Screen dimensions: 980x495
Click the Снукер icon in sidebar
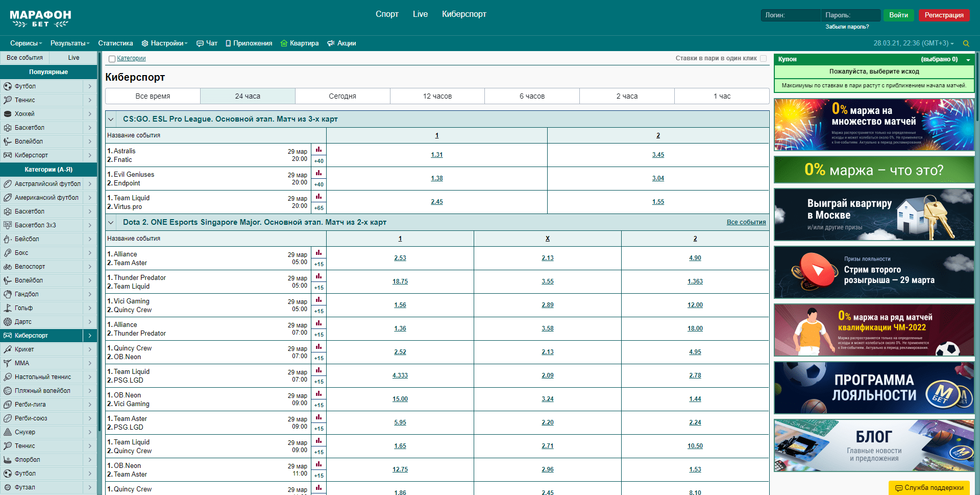tap(8, 432)
